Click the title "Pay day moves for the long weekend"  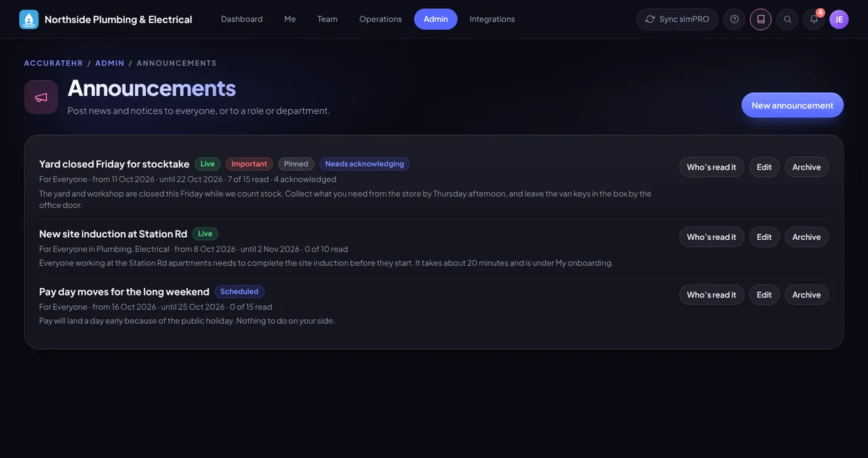pos(124,292)
